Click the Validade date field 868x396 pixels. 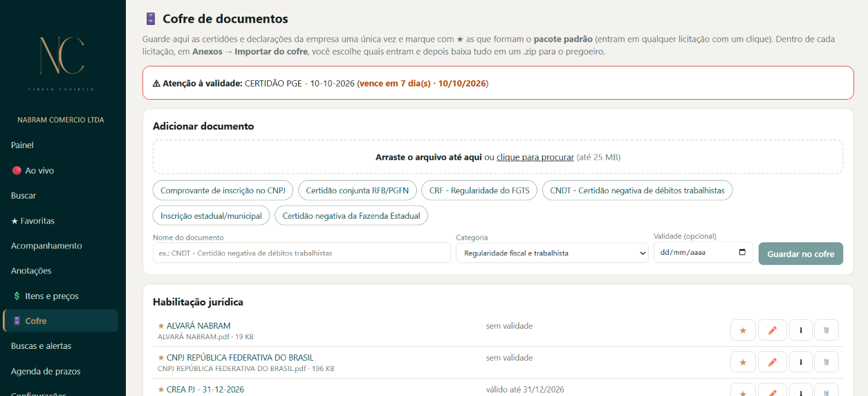(703, 253)
